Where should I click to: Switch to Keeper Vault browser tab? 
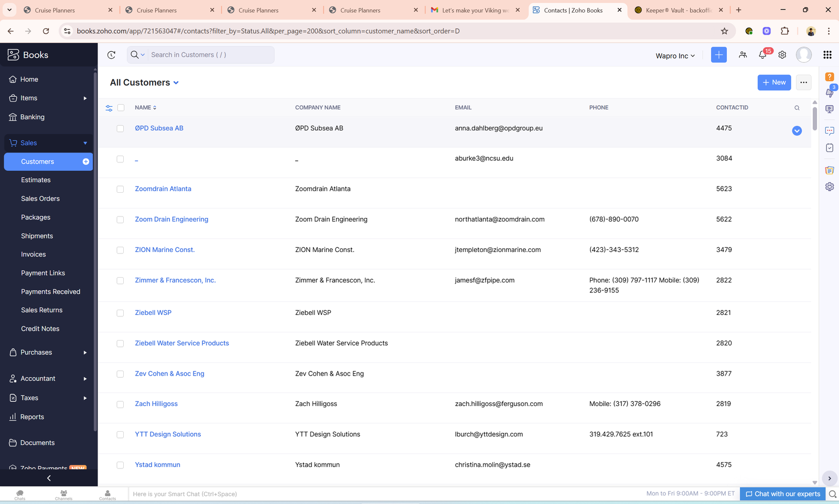(680, 10)
